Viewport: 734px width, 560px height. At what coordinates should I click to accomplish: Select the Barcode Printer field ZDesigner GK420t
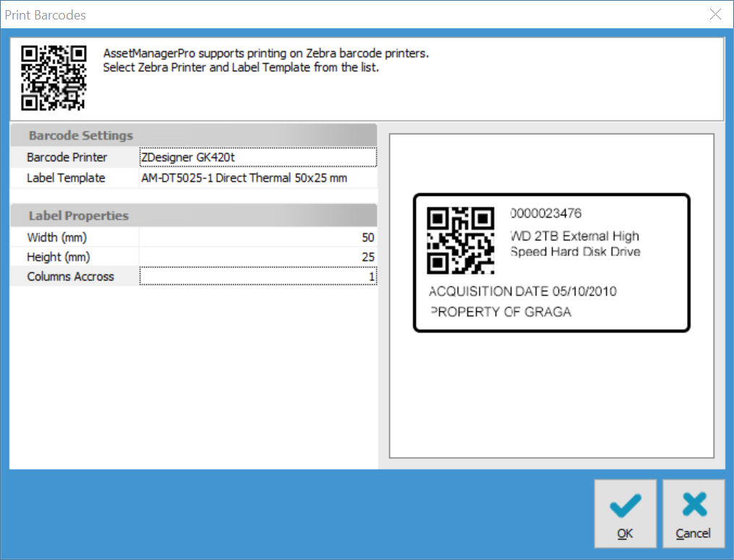click(258, 158)
